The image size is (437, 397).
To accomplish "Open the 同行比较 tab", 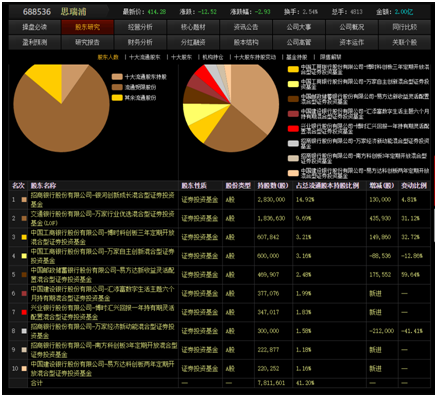I will pos(404,27).
